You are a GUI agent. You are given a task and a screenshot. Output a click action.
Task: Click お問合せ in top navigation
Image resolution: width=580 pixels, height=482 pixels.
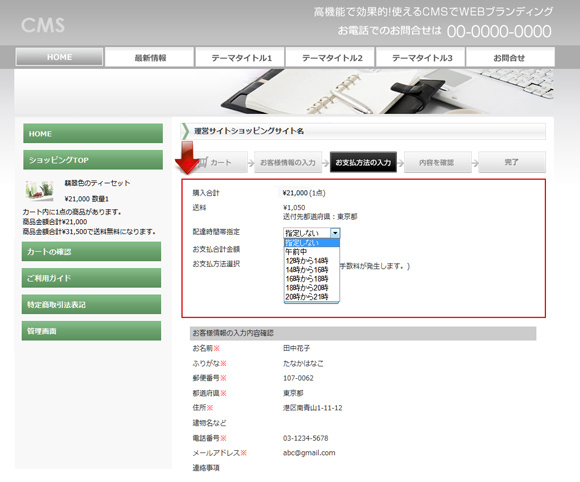click(x=510, y=57)
